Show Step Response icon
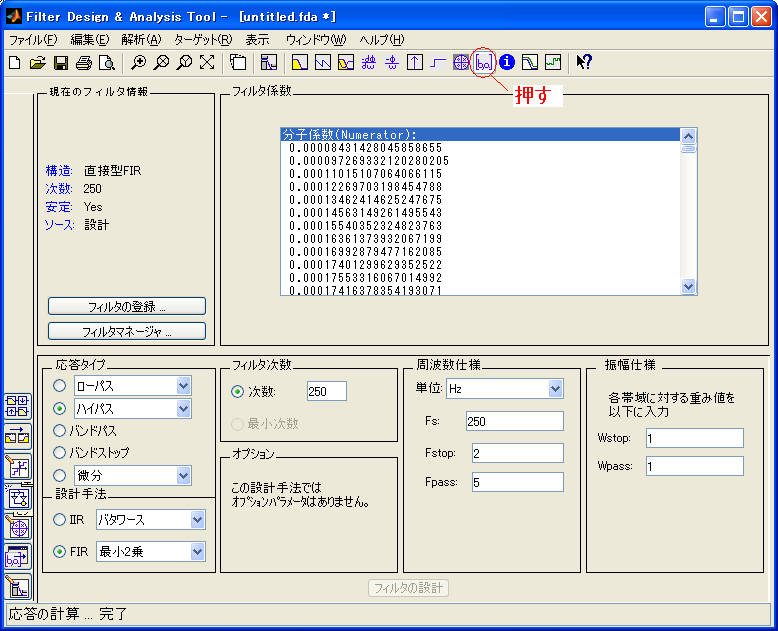This screenshot has height=631, width=778. (438, 63)
